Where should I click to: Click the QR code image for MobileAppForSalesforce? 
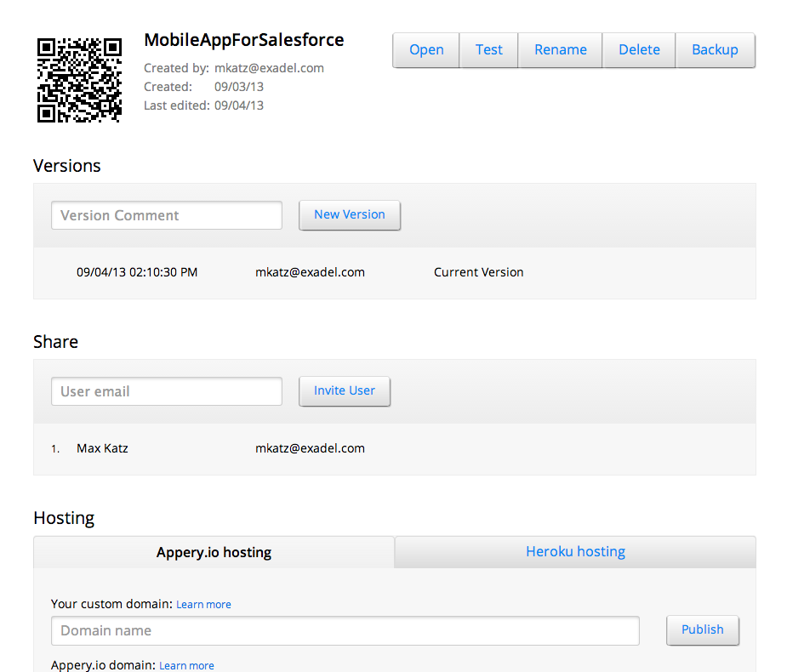[x=79, y=80]
